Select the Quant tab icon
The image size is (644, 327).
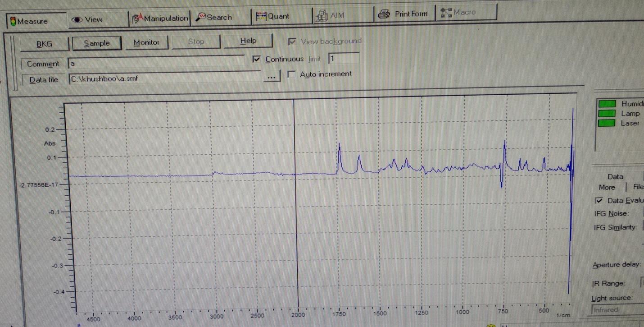coord(261,16)
